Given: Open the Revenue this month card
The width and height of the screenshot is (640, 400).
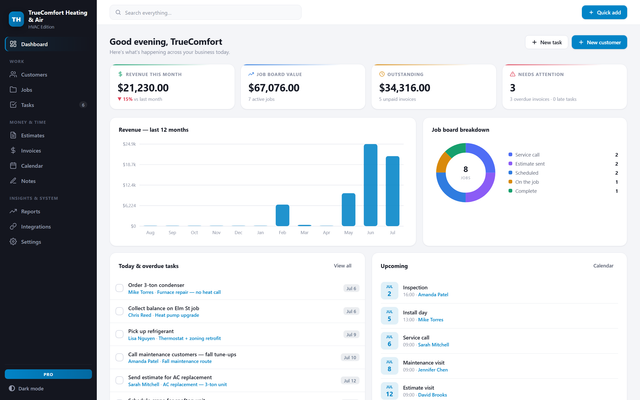Looking at the screenshot, I should (x=172, y=87).
